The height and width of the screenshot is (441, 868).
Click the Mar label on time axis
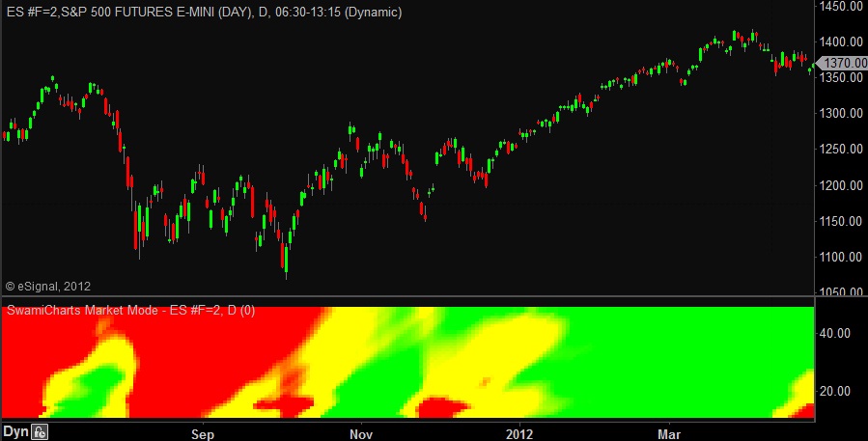pos(669,434)
